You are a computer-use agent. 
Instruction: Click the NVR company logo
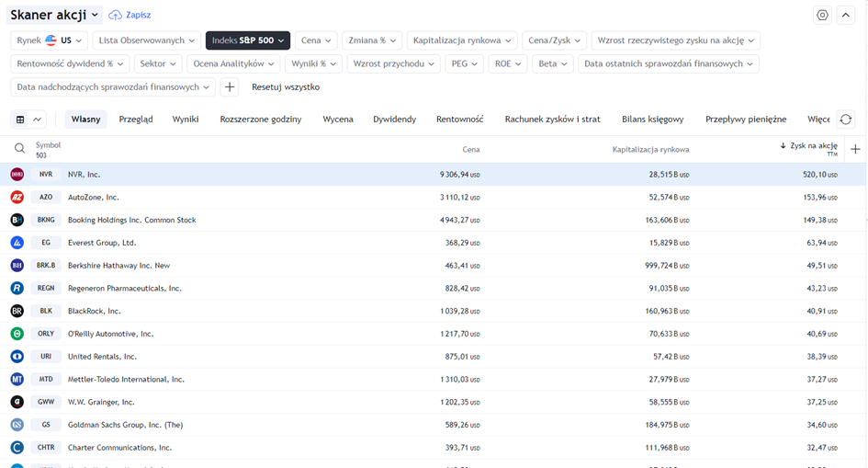(x=17, y=175)
